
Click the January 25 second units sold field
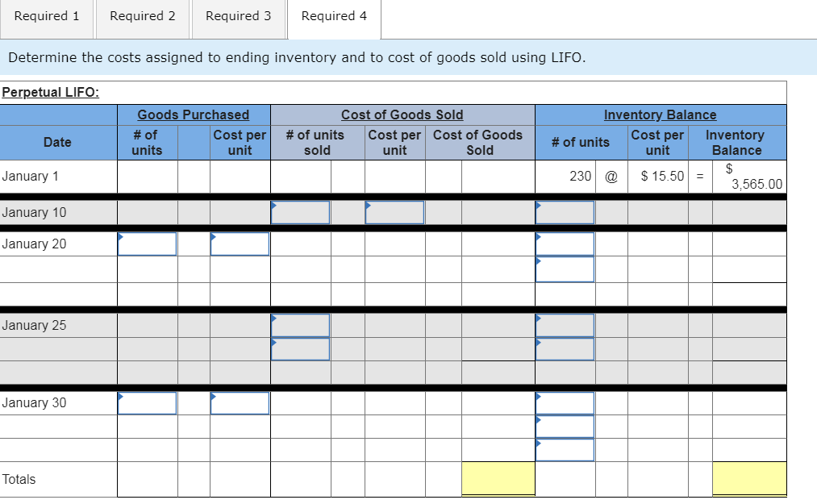300,348
